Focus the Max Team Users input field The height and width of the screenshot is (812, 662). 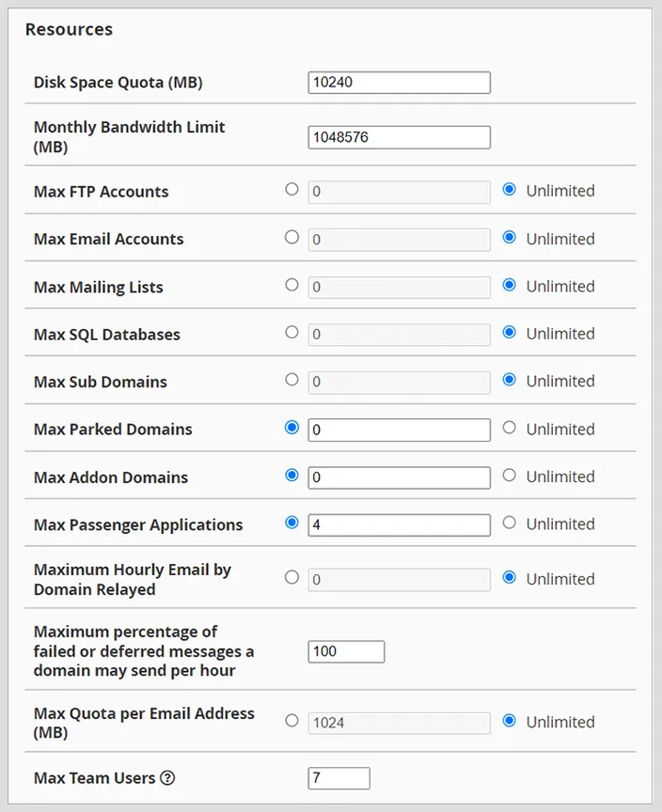coord(339,778)
